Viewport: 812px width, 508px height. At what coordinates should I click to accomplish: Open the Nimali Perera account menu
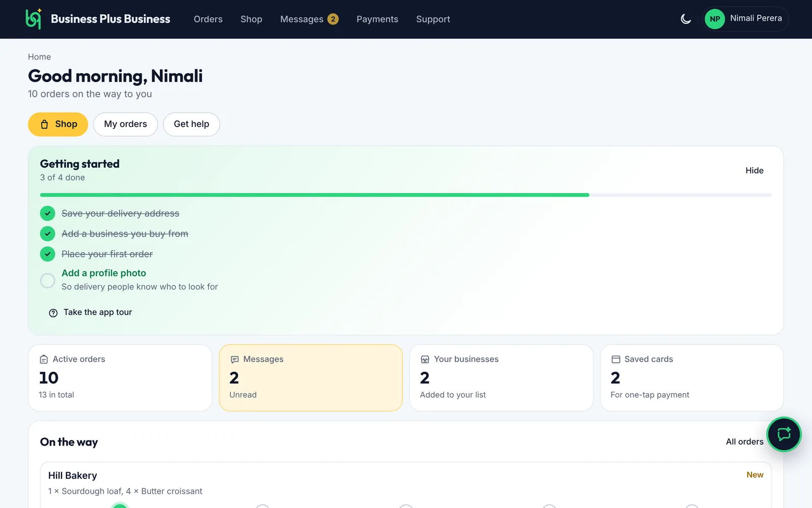pyautogui.click(x=746, y=19)
